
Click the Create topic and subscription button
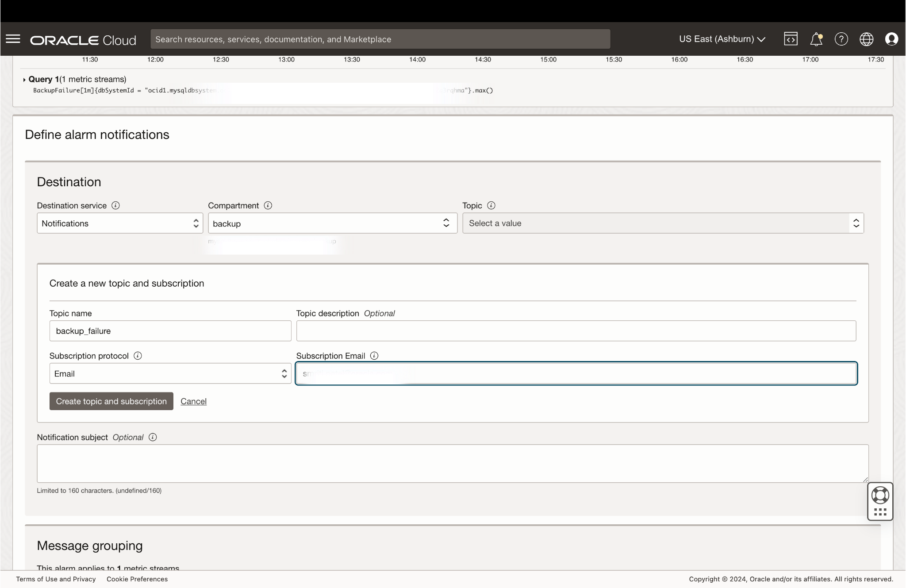(x=111, y=401)
